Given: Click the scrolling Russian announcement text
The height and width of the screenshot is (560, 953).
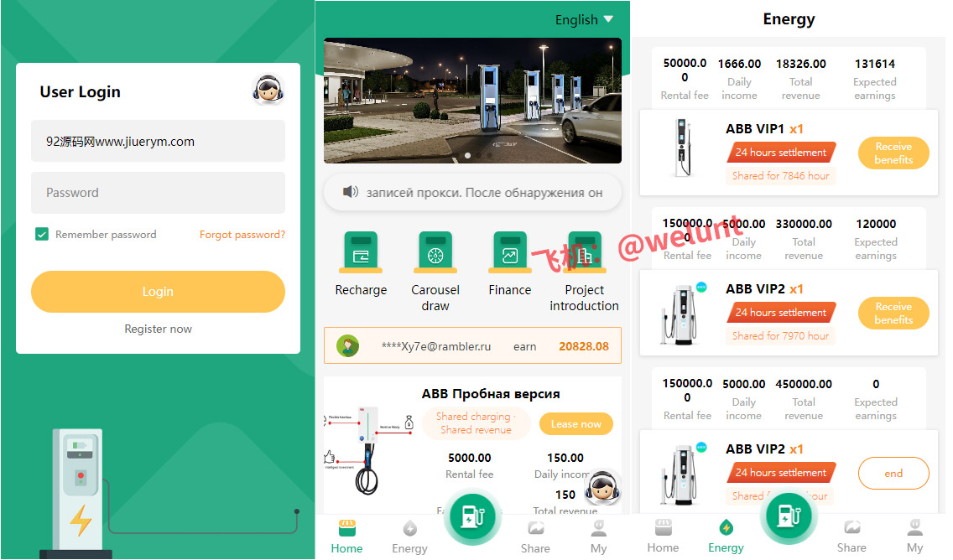Looking at the screenshot, I should 484,193.
